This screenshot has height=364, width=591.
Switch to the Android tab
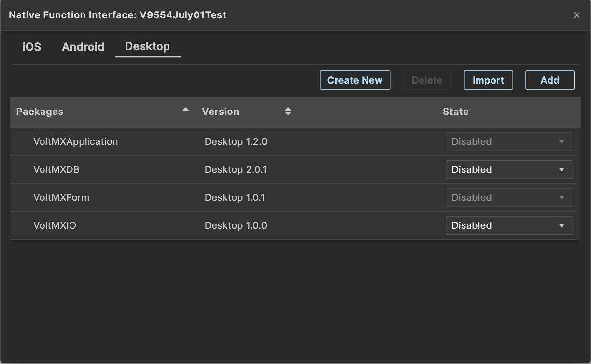pos(83,47)
